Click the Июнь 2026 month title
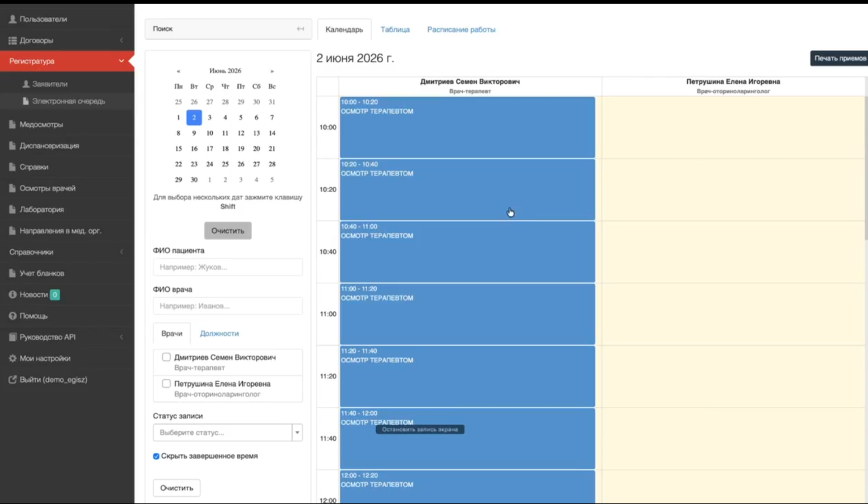This screenshot has width=868, height=504. click(x=225, y=71)
